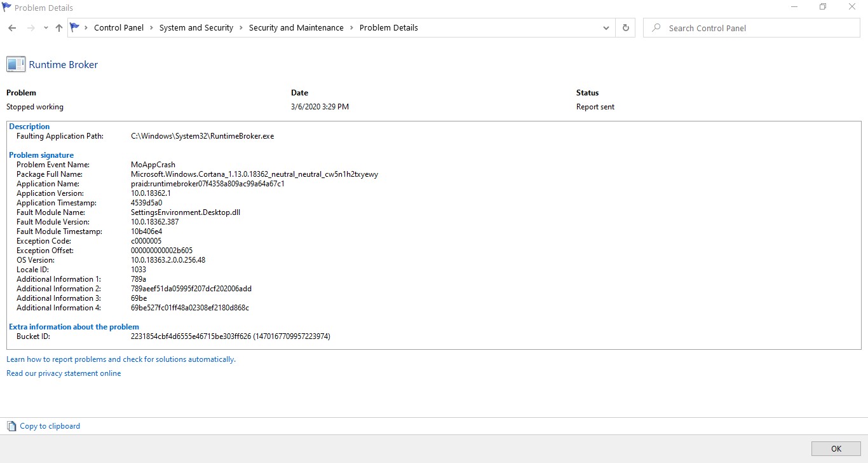The image size is (868, 463).
Task: Click application timestamp 4539d5a0
Action: 147,203
